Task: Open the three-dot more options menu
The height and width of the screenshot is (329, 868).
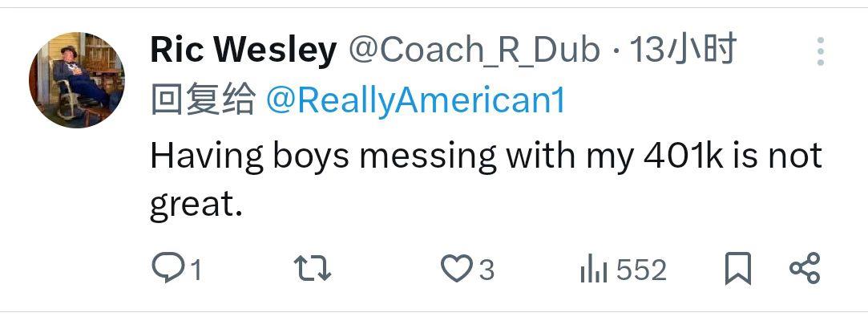Action: 820,51
